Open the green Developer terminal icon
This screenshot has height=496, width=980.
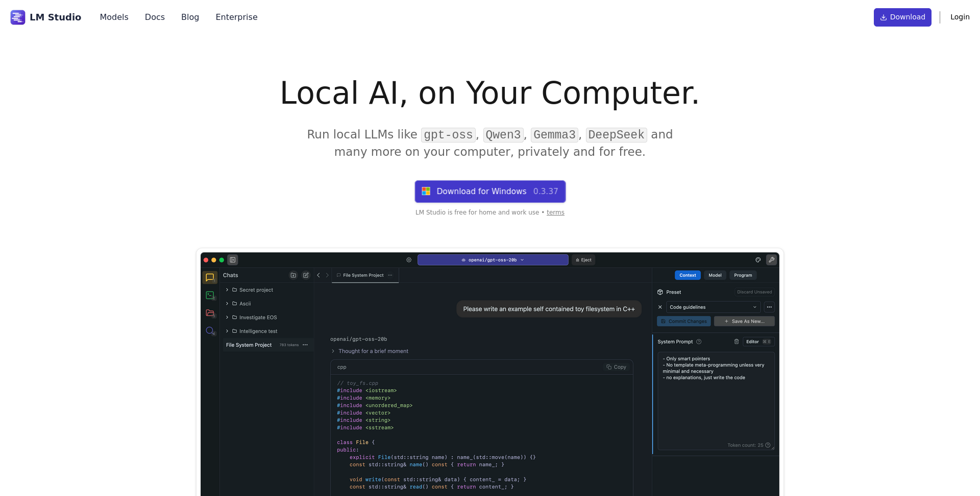tap(210, 295)
